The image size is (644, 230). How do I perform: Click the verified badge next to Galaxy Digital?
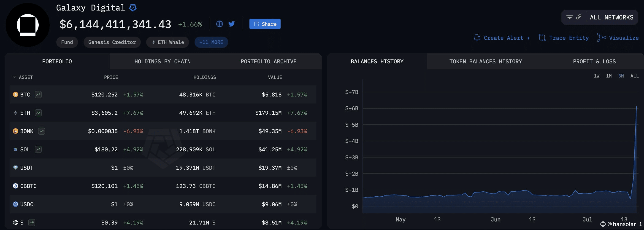pos(133,8)
